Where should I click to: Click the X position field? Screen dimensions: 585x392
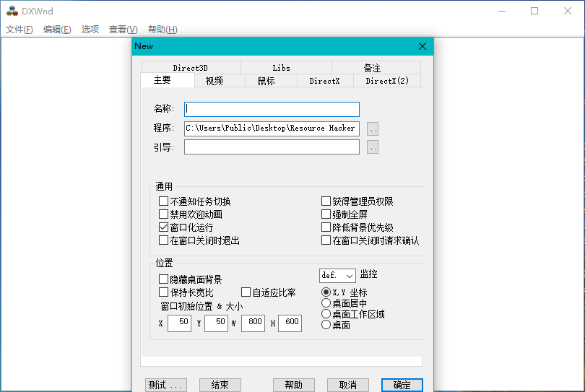click(179, 323)
